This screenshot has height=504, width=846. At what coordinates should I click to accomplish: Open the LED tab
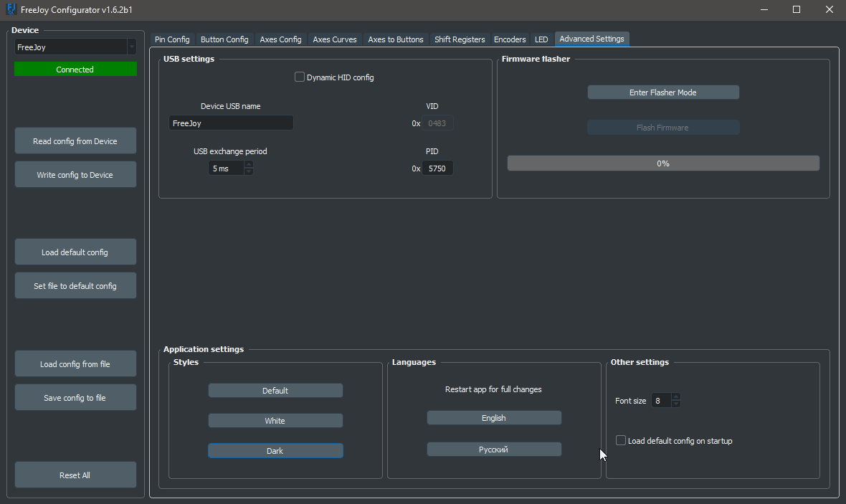541,39
